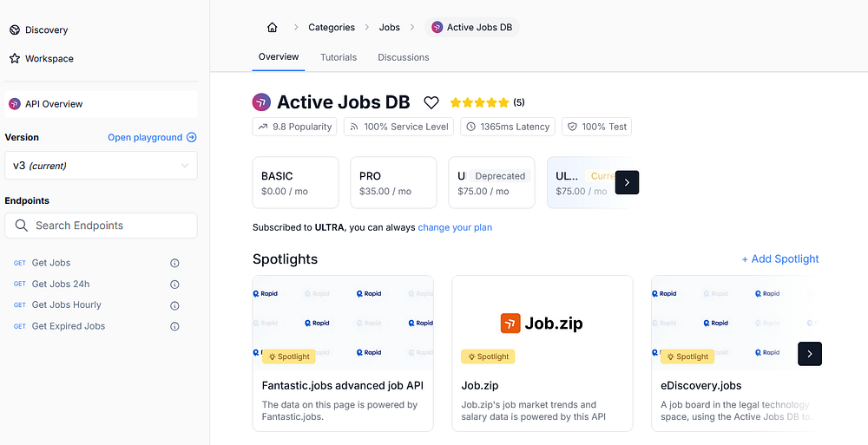Screen dimensions: 868x445
Task: Focus the Search Endpoints field
Action: pyautogui.click(x=101, y=226)
